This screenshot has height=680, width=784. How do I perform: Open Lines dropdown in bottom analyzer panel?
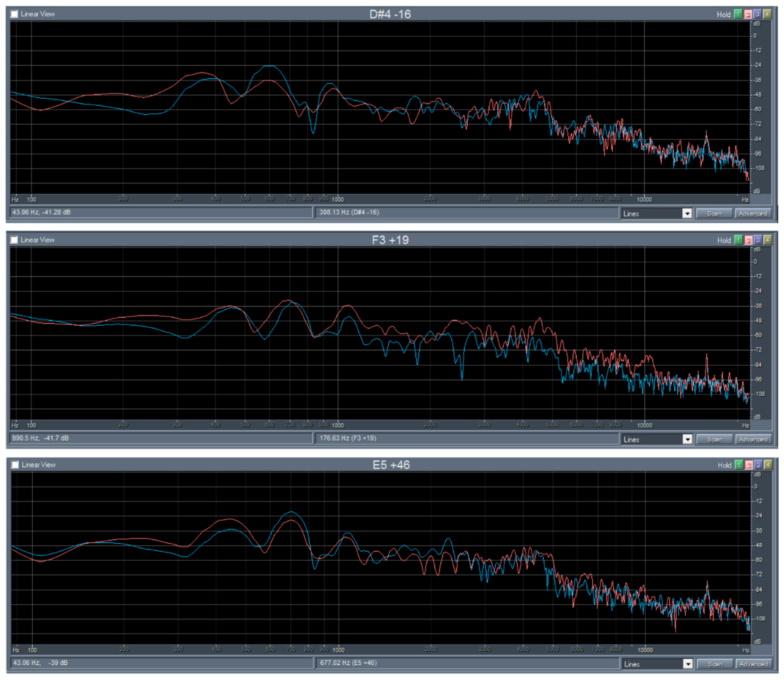coord(688,664)
